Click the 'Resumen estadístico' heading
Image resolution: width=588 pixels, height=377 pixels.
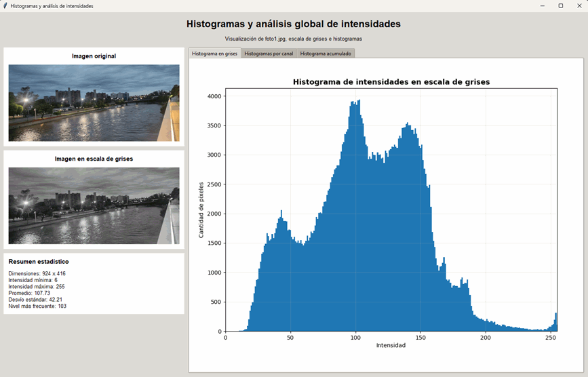39,262
